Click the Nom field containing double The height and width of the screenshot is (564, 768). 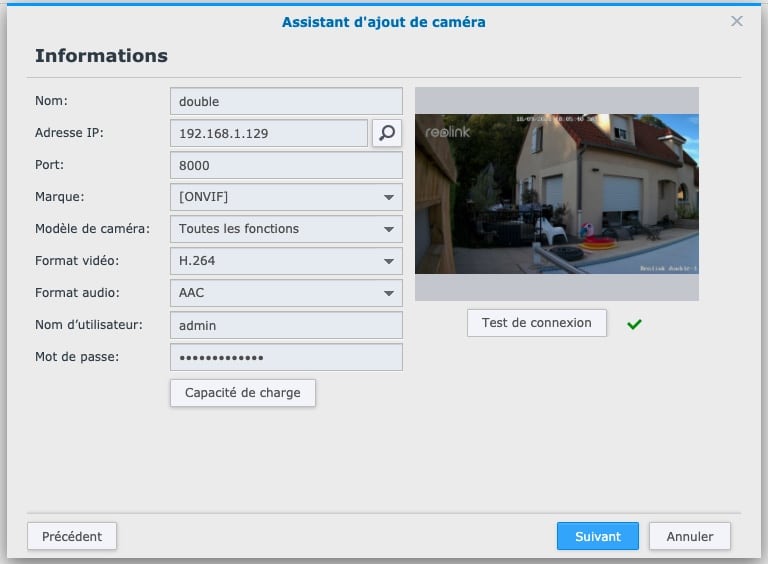[x=286, y=101]
